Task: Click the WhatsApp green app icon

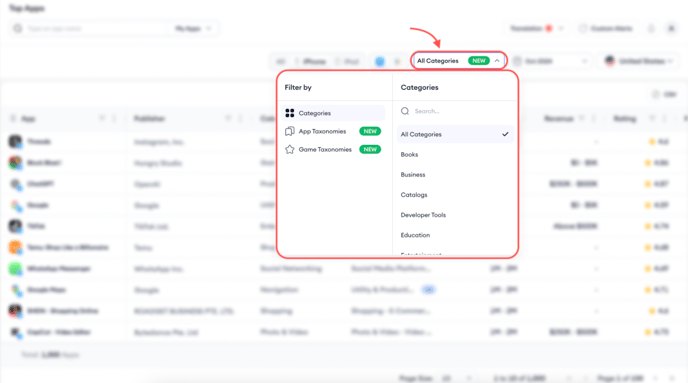Action: click(x=15, y=268)
